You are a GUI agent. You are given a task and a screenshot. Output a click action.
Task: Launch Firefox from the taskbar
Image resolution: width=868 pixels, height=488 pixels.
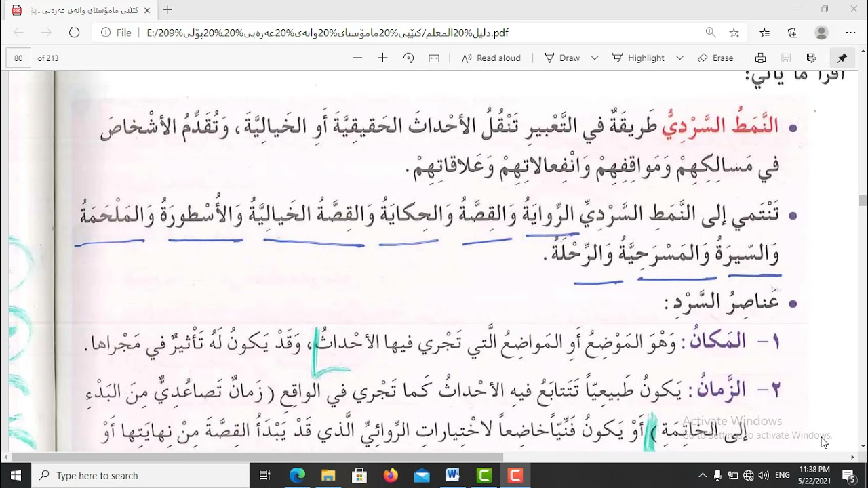coord(391,475)
